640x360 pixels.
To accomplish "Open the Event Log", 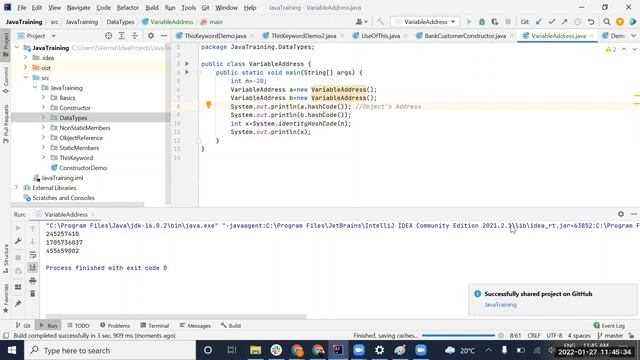I will coord(609,325).
